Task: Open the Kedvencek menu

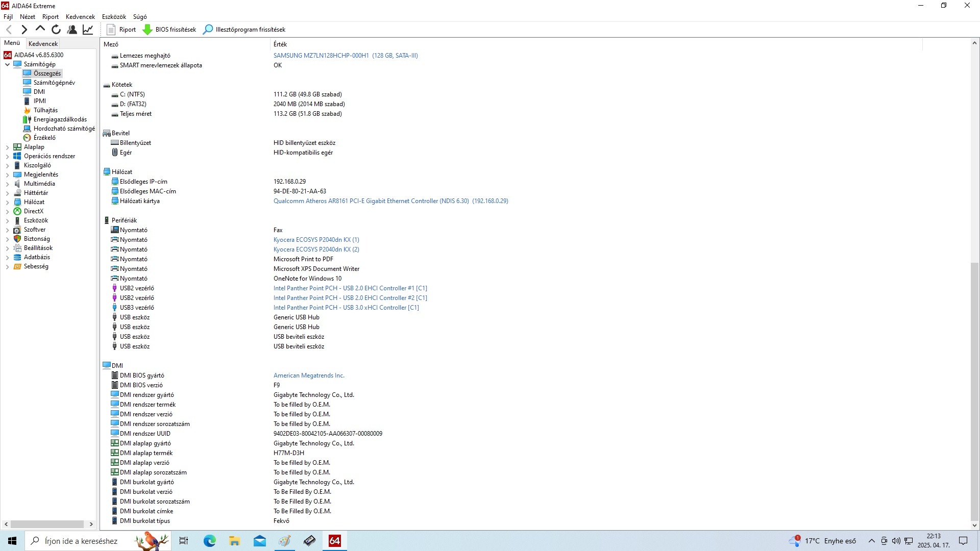Action: (x=80, y=17)
